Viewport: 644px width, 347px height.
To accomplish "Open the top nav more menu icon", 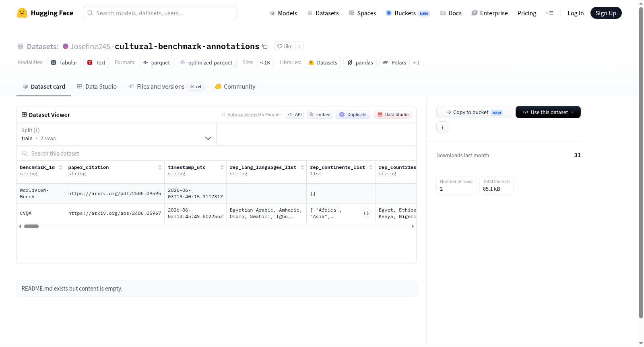I will (x=549, y=13).
